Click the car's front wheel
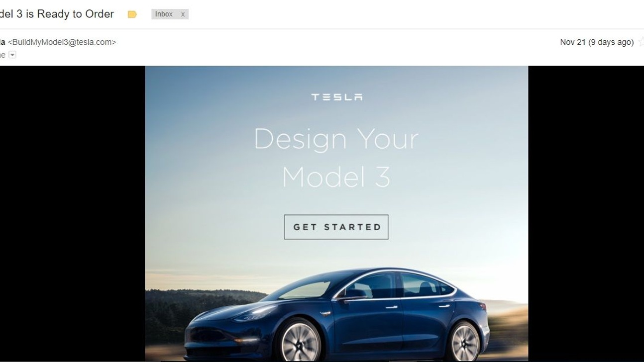The width and height of the screenshot is (644, 362). (299, 342)
